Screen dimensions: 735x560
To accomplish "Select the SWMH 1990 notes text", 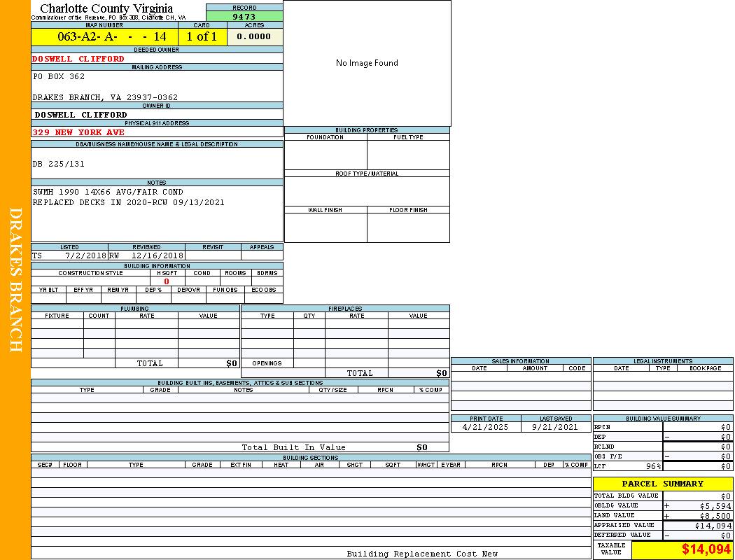I will coord(108,192).
